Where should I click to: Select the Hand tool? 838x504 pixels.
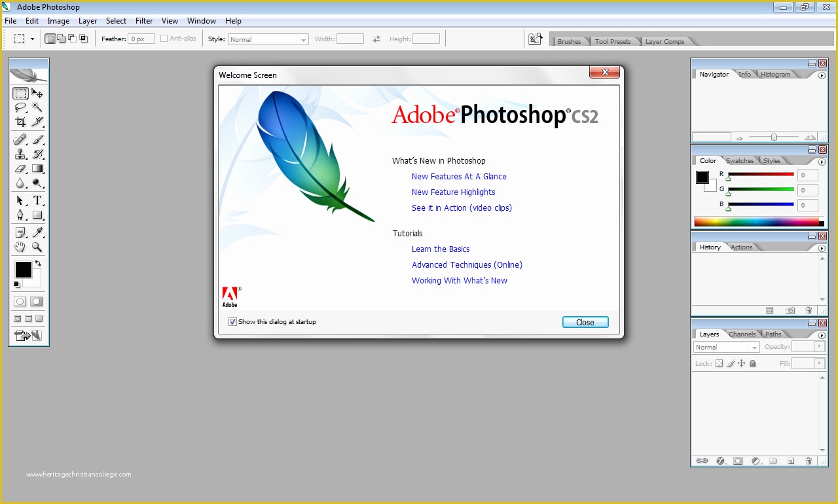click(20, 247)
